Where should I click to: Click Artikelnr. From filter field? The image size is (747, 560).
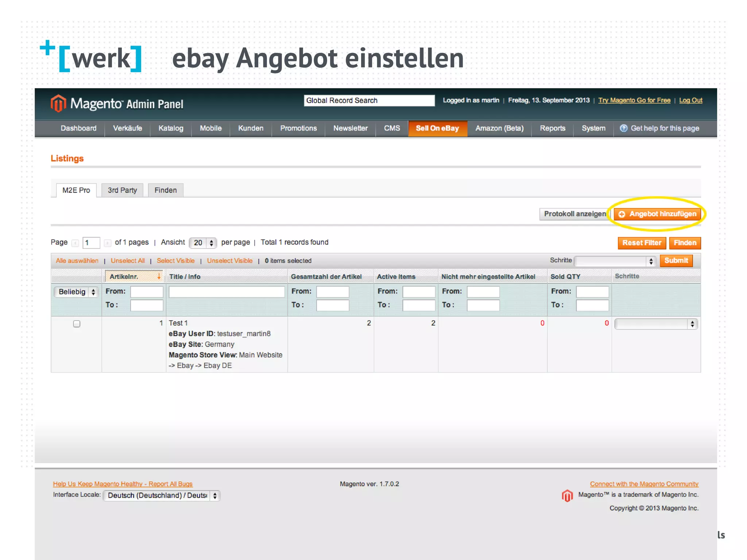(x=147, y=292)
